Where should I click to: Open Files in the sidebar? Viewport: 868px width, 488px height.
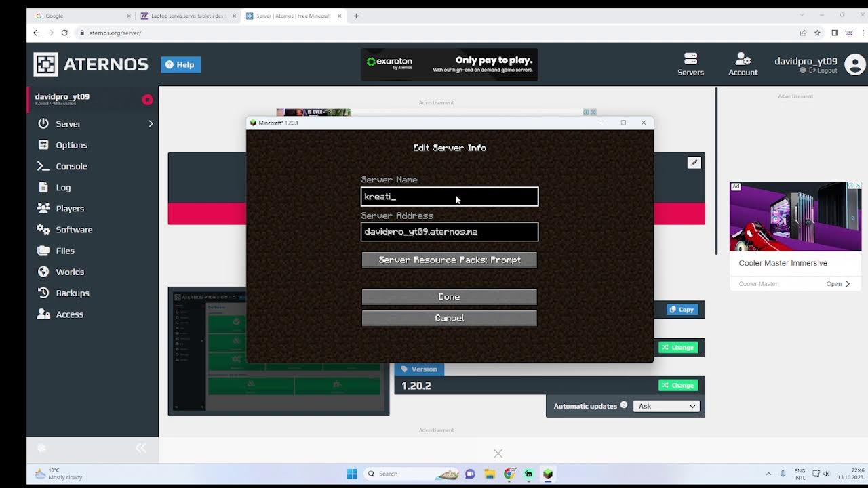[65, 251]
